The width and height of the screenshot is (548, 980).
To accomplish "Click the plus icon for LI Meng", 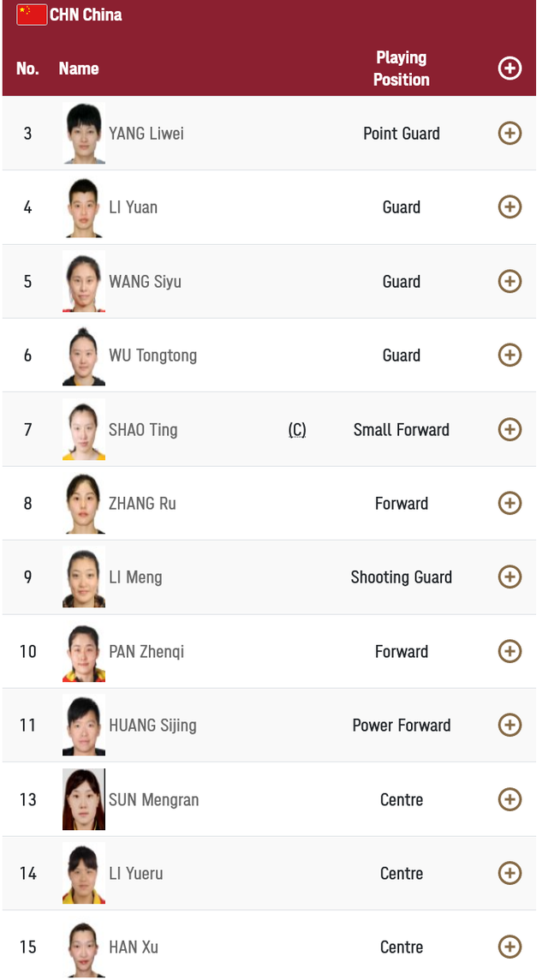I will point(509,577).
